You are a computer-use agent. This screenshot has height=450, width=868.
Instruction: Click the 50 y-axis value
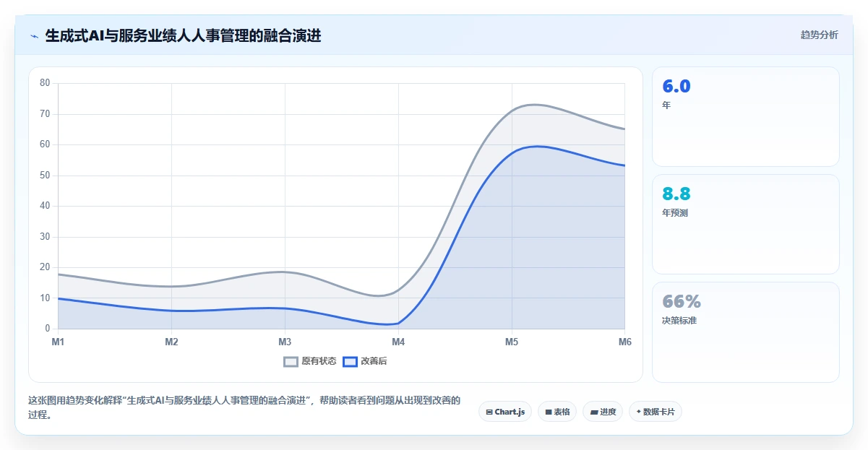(45, 176)
